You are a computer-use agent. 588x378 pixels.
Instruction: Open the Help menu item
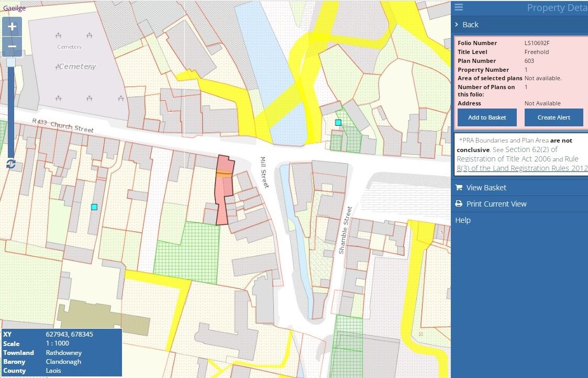coord(463,220)
